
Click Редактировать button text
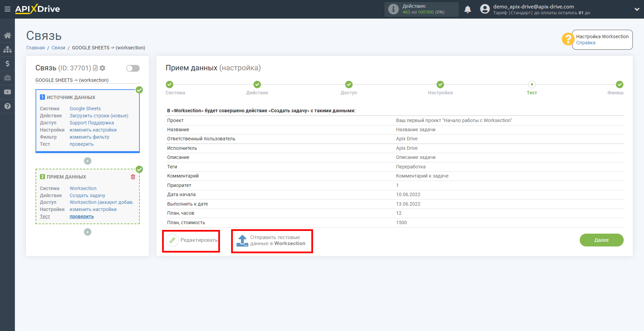click(x=199, y=240)
